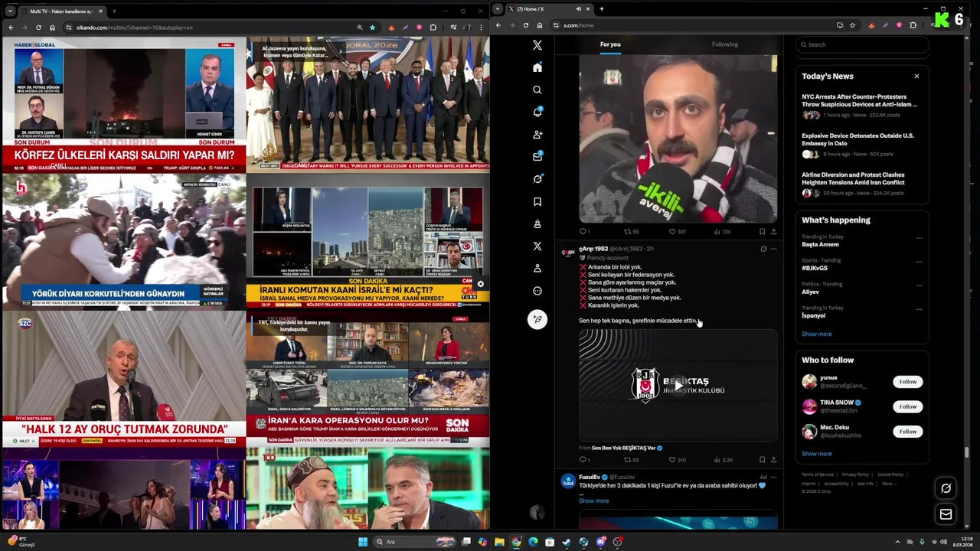Screen dimensions: 980x551
Task: Open Explore search icon in X sidebar
Action: click(537, 90)
